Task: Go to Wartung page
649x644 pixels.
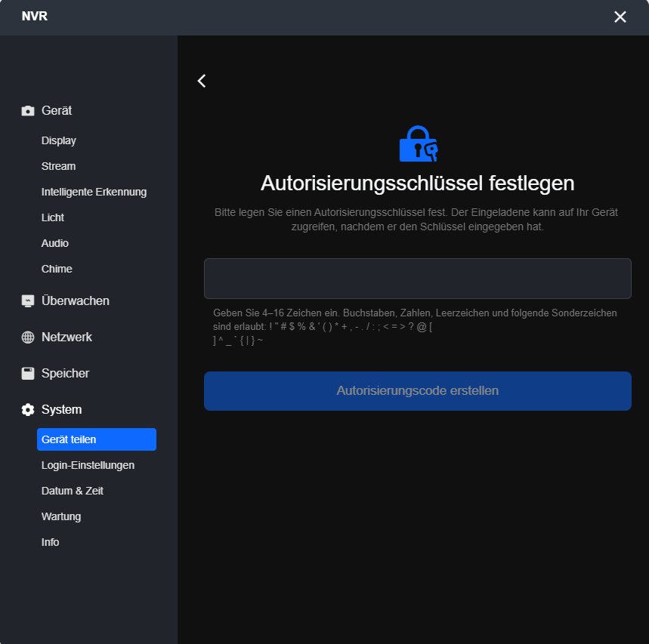Action: (61, 516)
